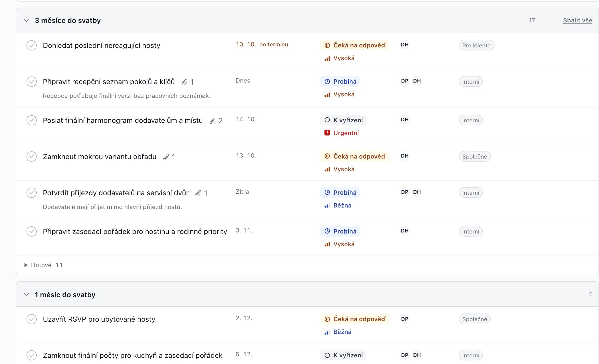The image size is (599, 364).
Task: Click overdue date '10. 10. po termínu'
Action: pyautogui.click(x=262, y=45)
